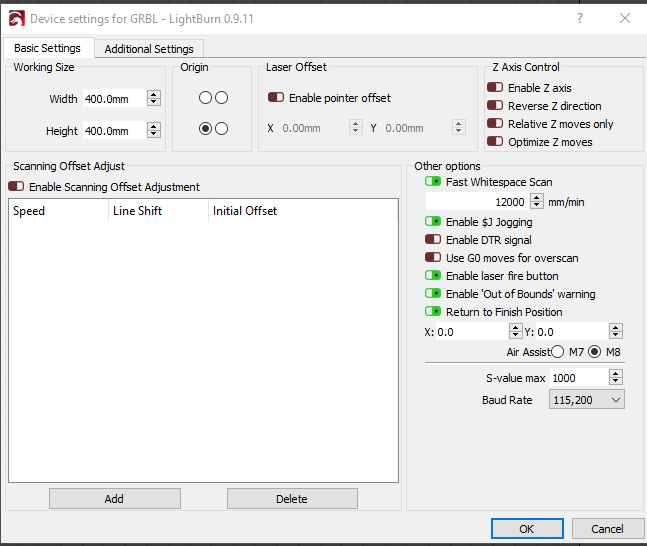Viewport: 647px width, 546px height.
Task: Click the laser offset X field
Action: [x=315, y=128]
